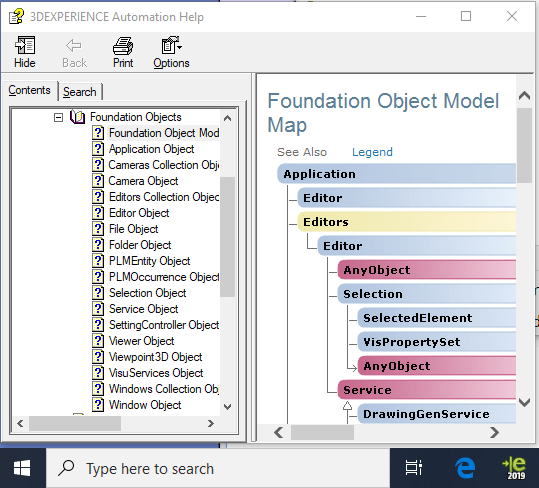The image size is (539, 488).
Task: Click the DrawingGenService node in map
Action: [x=437, y=414]
